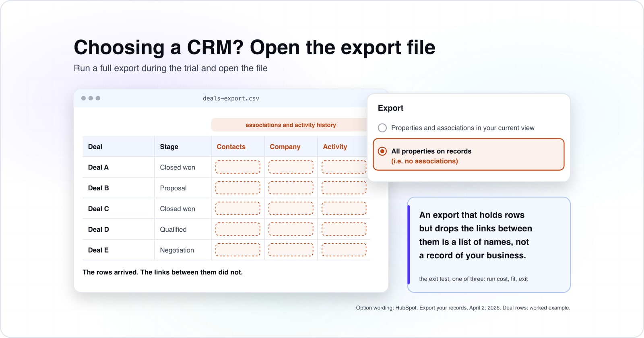
Task: Select 'All properties on records' radio option
Action: [x=383, y=151]
